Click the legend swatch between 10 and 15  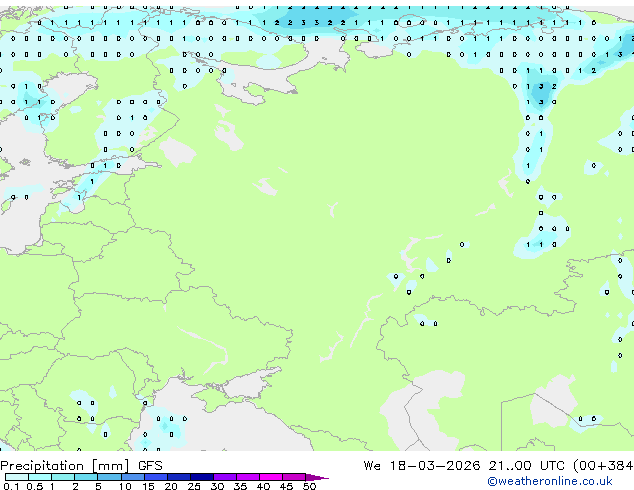pyautogui.click(x=132, y=477)
